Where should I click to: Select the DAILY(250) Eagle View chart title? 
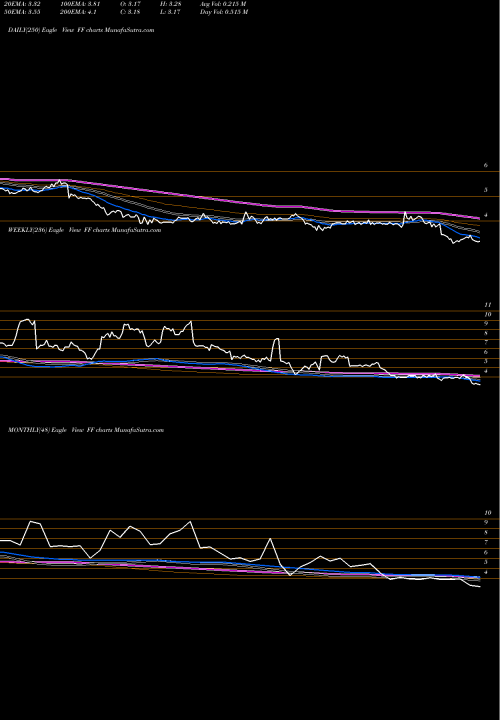[81, 30]
